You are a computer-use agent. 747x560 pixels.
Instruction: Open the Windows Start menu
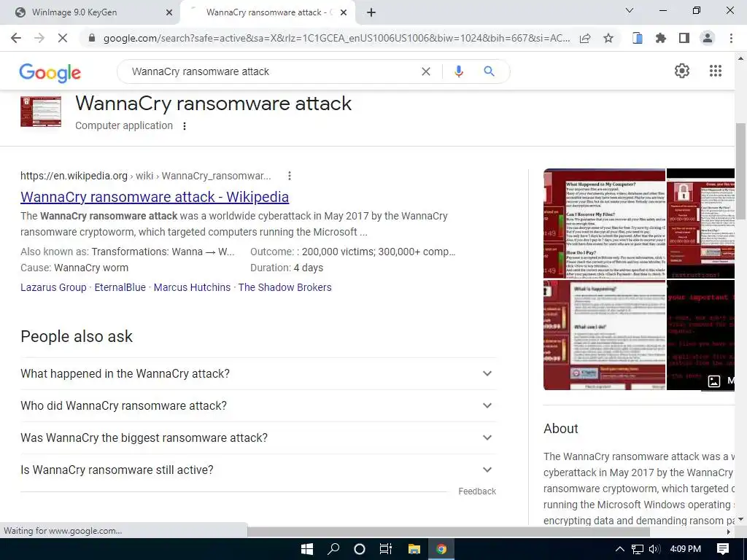click(307, 549)
